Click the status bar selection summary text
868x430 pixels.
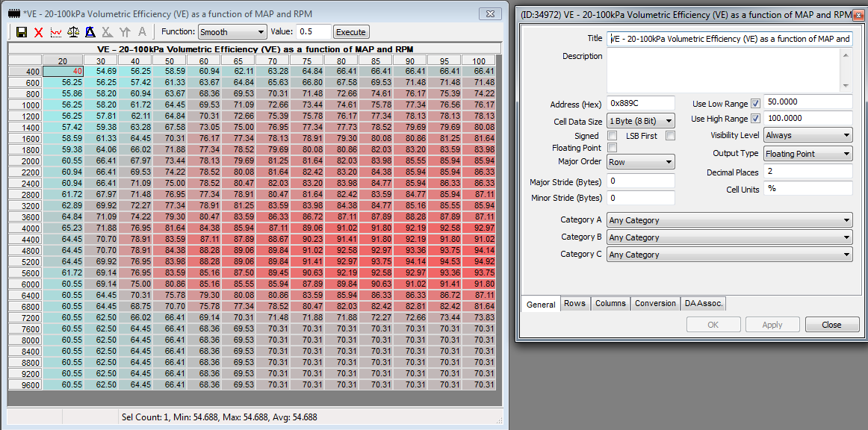pyautogui.click(x=219, y=417)
